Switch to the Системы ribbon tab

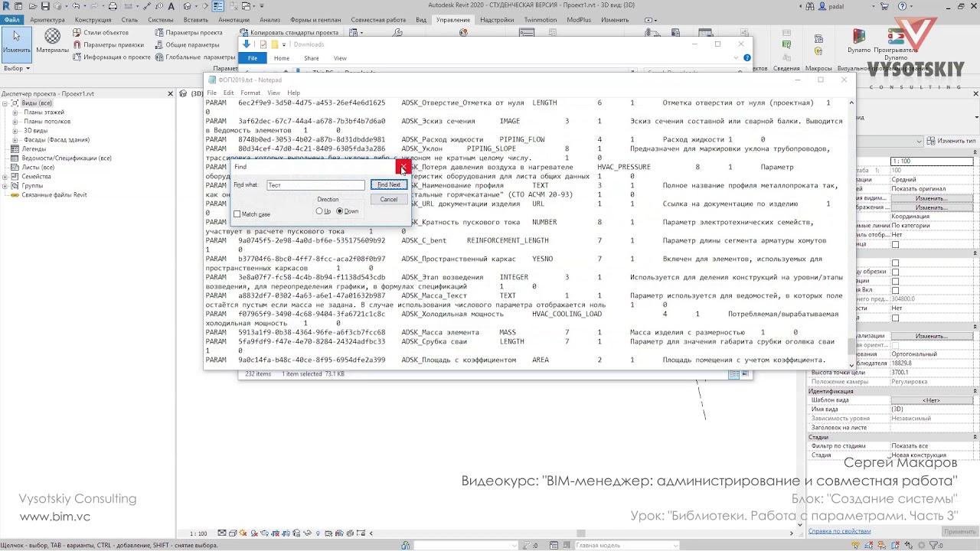tap(161, 20)
